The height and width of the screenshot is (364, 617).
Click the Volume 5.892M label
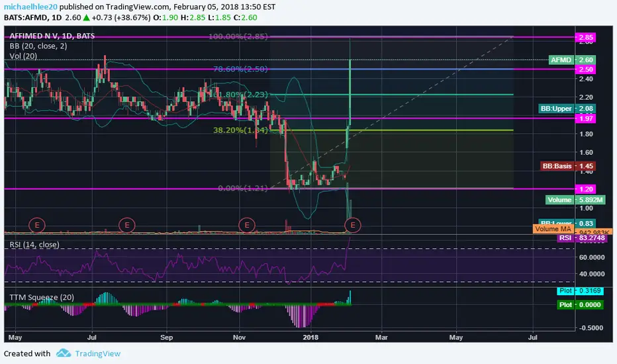tap(575, 200)
